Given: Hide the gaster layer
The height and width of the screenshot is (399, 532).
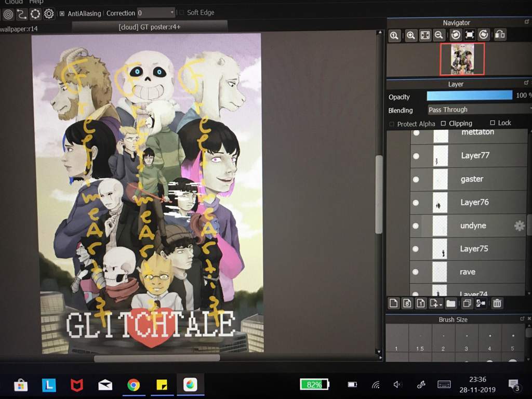Looking at the screenshot, I should pyautogui.click(x=416, y=179).
